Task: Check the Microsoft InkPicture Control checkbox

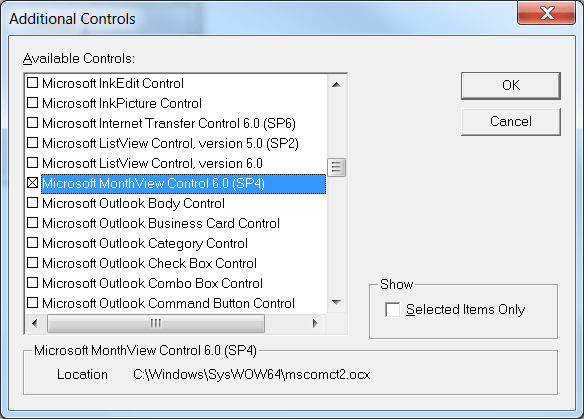Action: [x=33, y=102]
